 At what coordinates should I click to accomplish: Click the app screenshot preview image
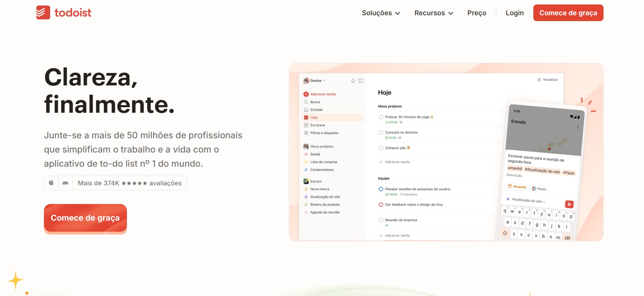click(446, 152)
